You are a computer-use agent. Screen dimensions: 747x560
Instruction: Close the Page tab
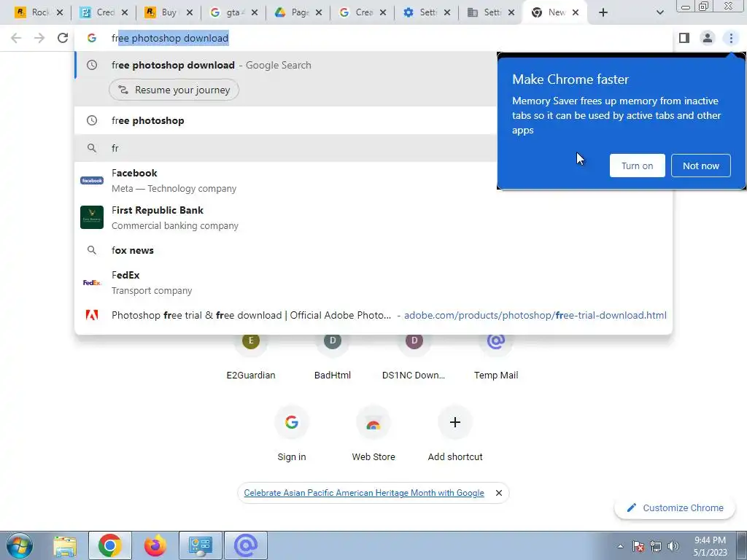click(x=319, y=13)
